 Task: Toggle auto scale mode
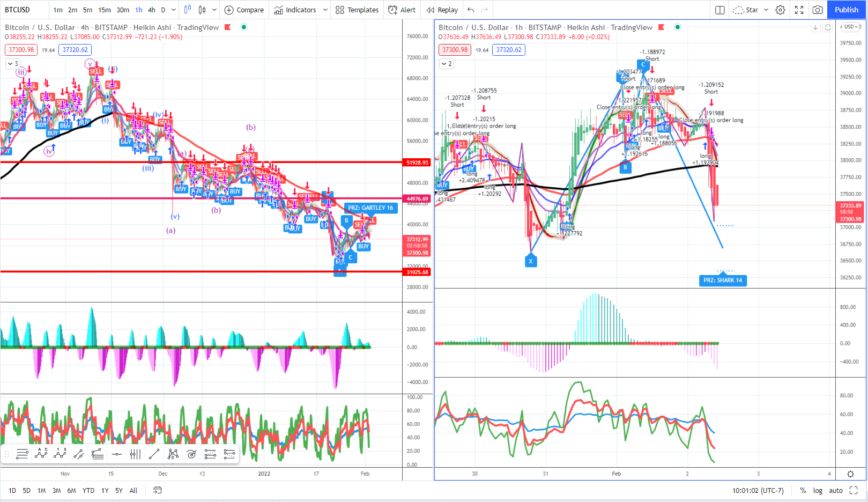[836, 490]
